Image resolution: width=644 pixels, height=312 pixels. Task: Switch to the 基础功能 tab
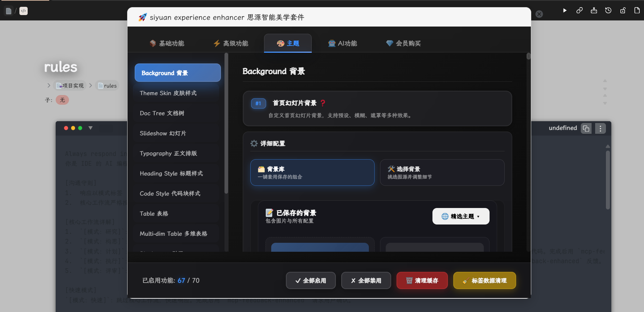point(167,43)
